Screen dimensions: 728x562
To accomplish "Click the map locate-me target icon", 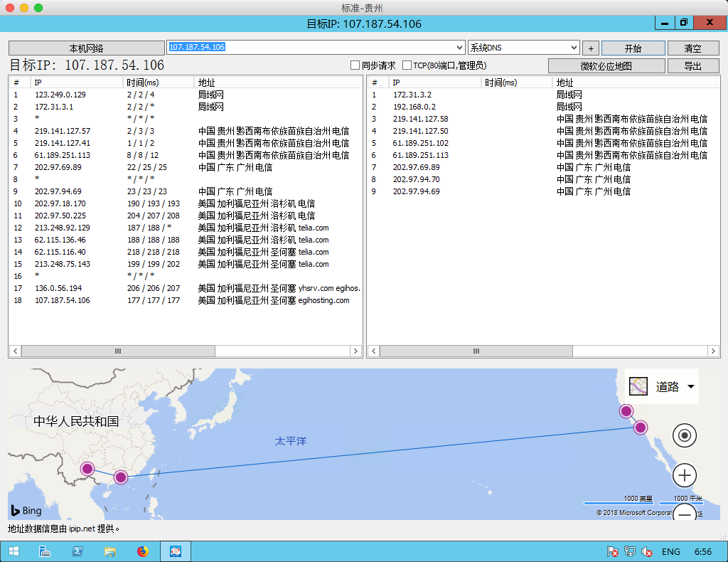I will [x=685, y=435].
